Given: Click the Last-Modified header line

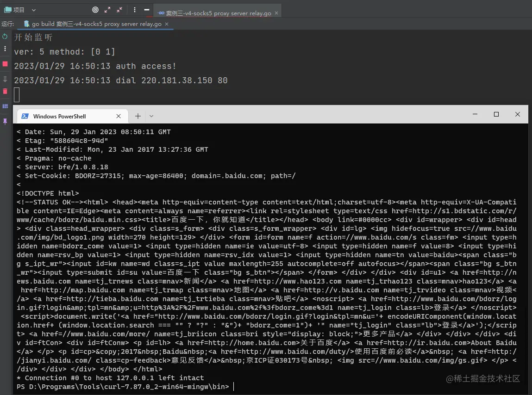Looking at the screenshot, I should coord(113,149).
